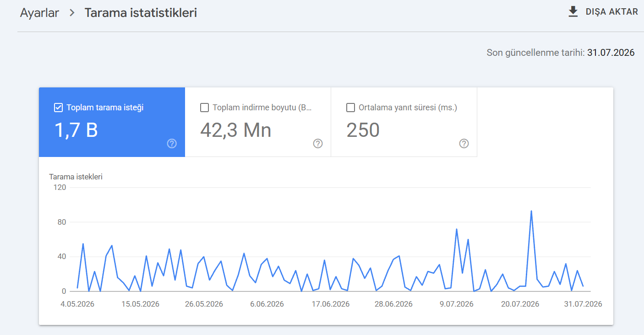This screenshot has width=644, height=335.
Task: Uncheck the Toplam tarama isteği checkbox
Action: (58, 108)
